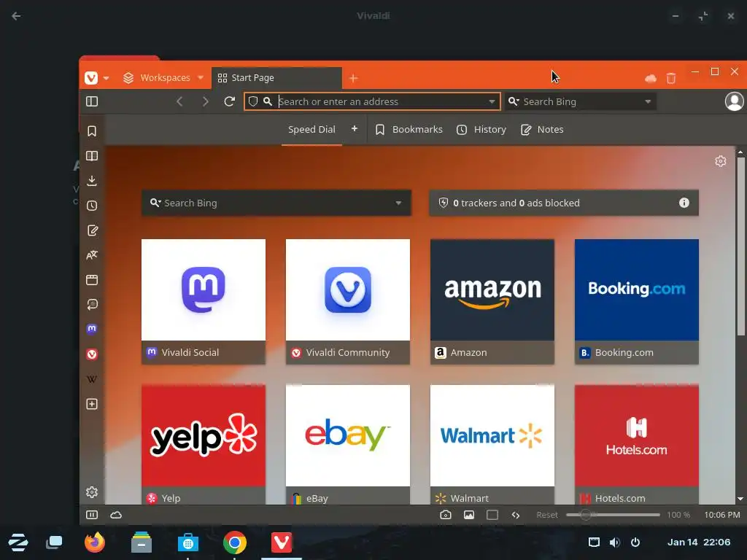Expand start page Search Bing dropdown
Screen dimensions: 747x560
398,203
